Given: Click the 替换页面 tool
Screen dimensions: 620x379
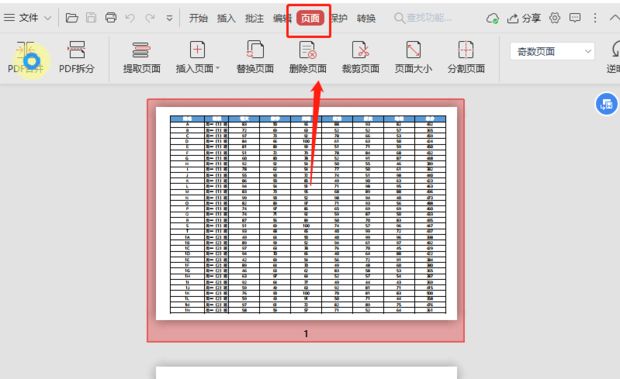Looking at the screenshot, I should click(x=255, y=58).
